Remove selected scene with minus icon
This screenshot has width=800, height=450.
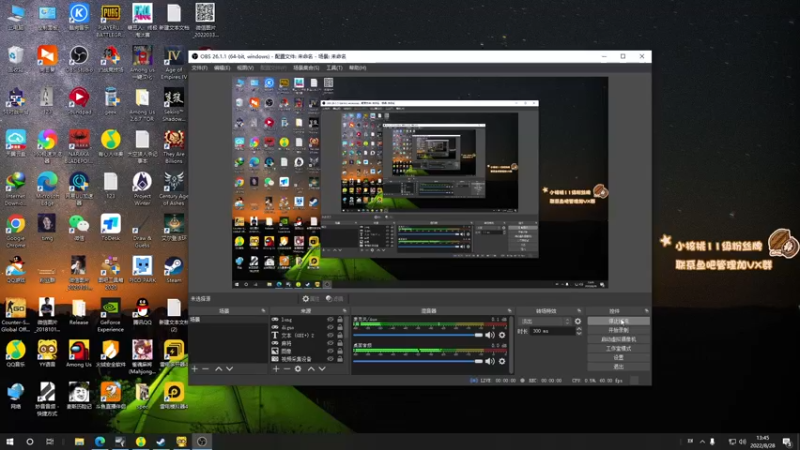tap(206, 369)
